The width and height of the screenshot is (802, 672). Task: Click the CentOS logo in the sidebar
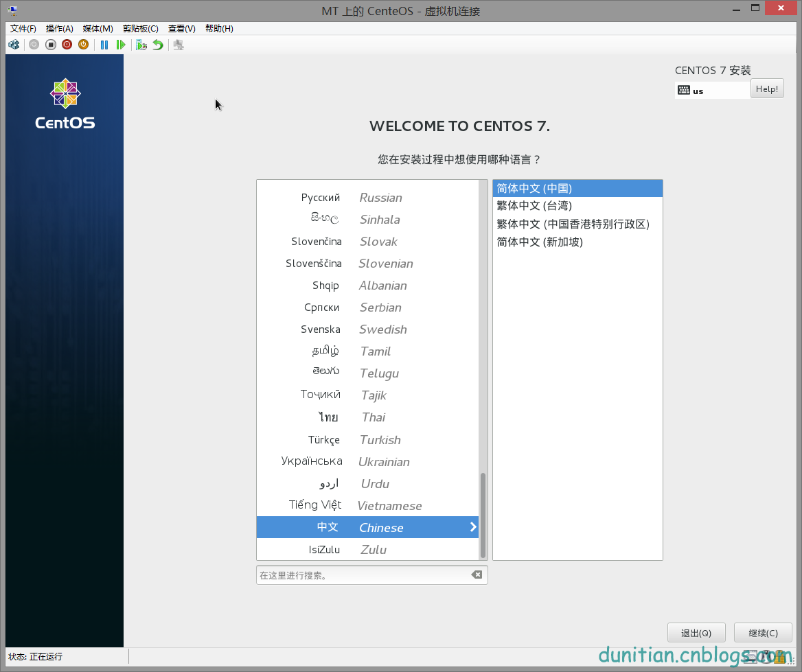coord(65,104)
